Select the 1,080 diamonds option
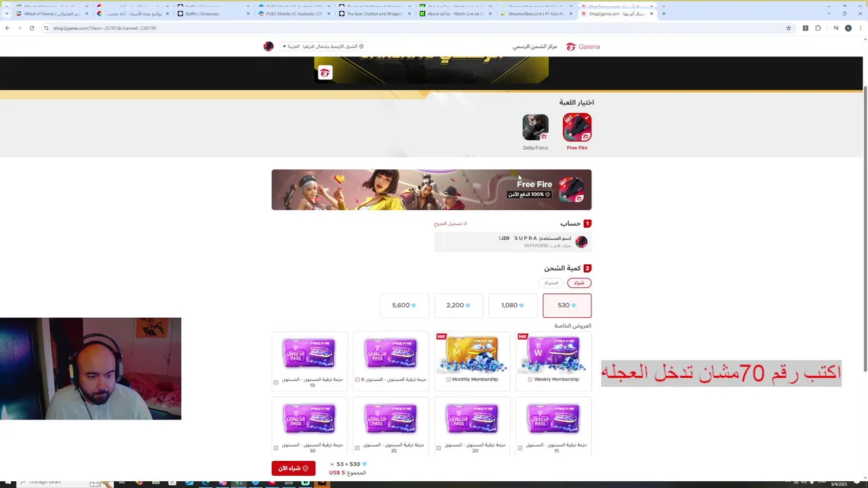Image resolution: width=868 pixels, height=488 pixels. tap(513, 306)
